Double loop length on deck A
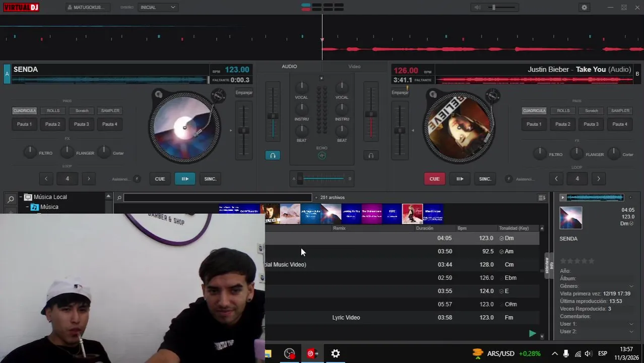The height and width of the screenshot is (363, 644). pyautogui.click(x=89, y=178)
